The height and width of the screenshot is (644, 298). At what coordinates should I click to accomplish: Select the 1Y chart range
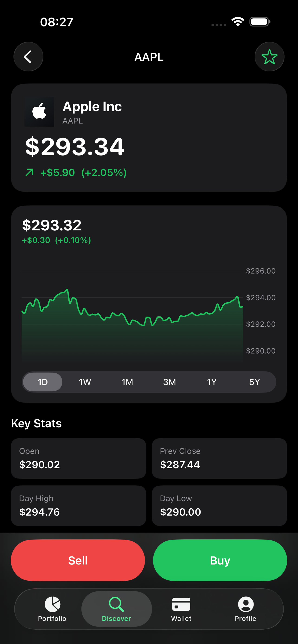212,382
